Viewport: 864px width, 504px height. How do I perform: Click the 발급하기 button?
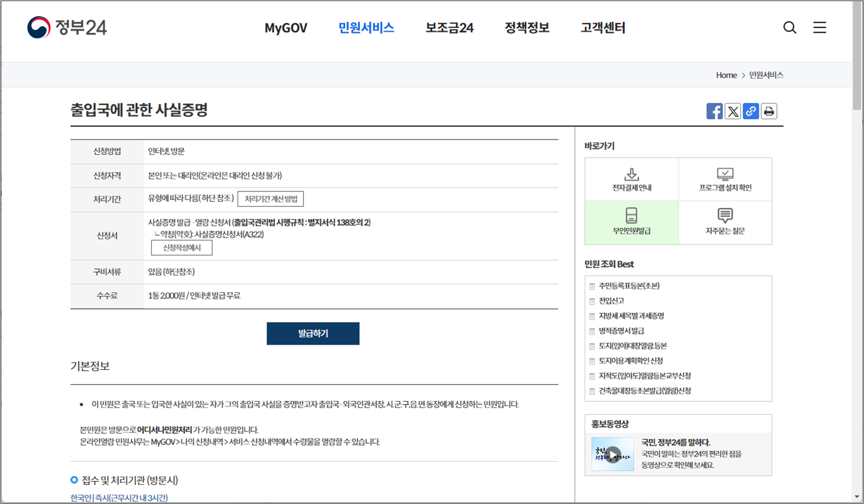point(313,333)
